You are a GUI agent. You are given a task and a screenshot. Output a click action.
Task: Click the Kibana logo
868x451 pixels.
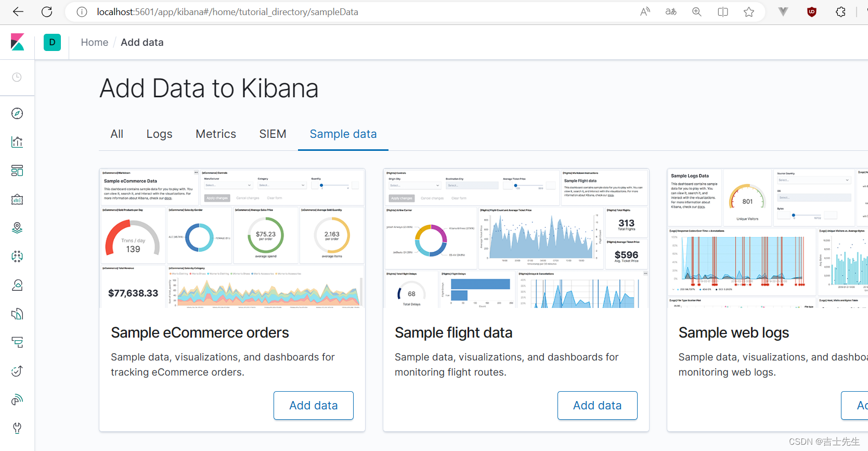click(17, 42)
